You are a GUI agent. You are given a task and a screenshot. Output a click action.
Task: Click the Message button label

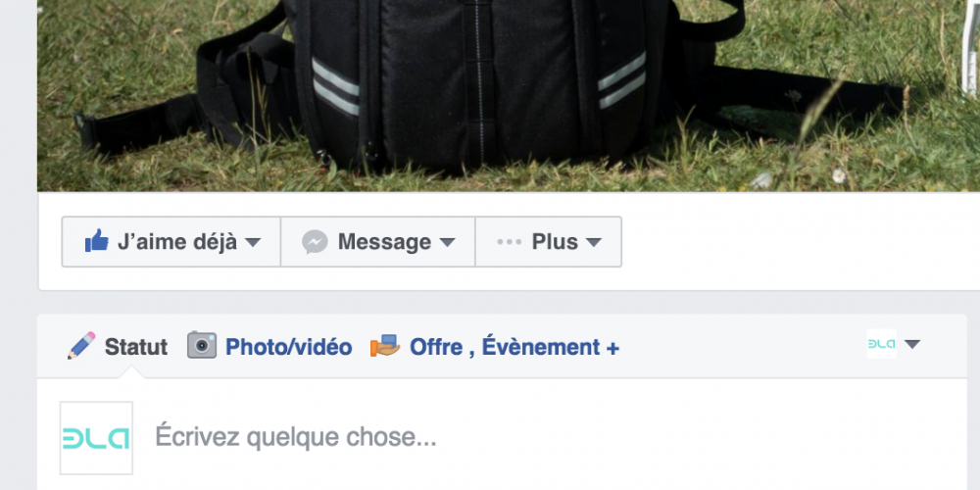(x=384, y=242)
